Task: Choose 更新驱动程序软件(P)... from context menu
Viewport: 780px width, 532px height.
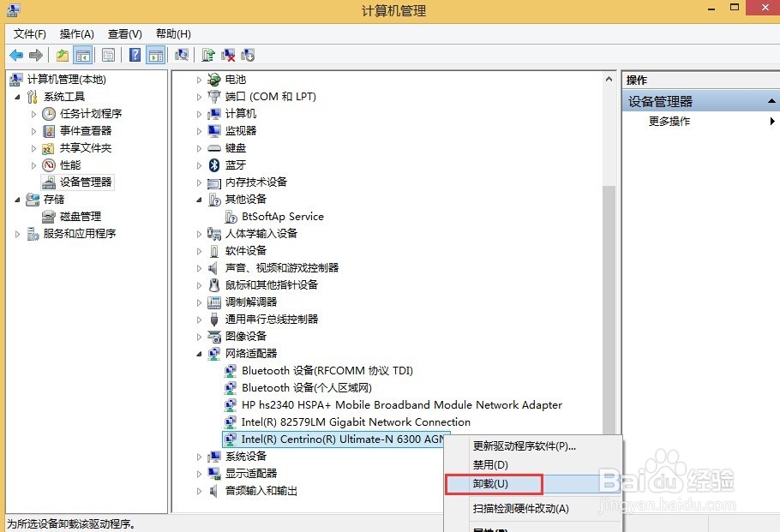Action: click(532, 446)
